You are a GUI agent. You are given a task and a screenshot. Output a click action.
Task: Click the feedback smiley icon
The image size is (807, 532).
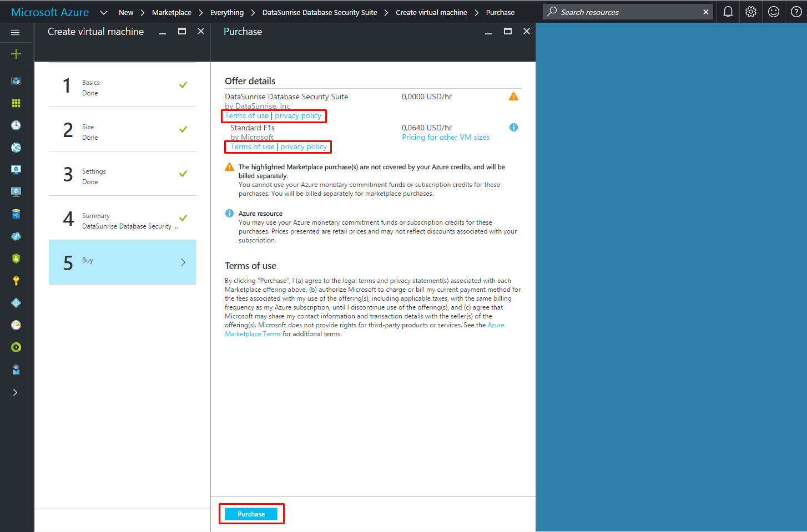coord(774,12)
